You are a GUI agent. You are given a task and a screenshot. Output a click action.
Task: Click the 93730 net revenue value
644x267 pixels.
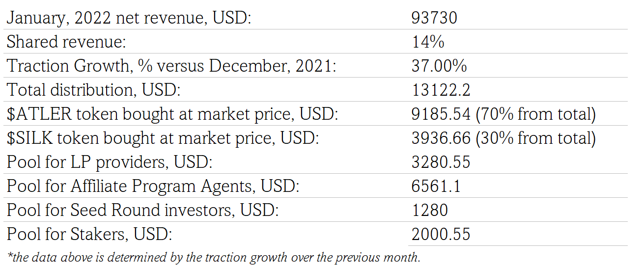click(x=435, y=18)
